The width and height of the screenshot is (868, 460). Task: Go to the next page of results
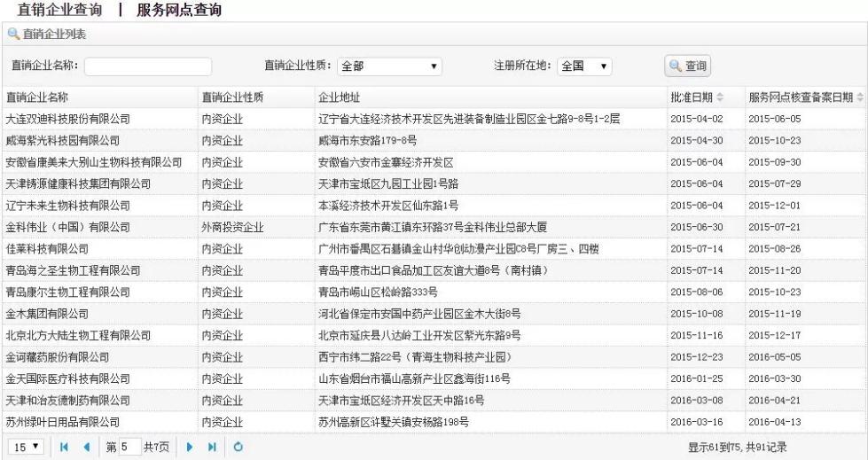[x=189, y=445]
